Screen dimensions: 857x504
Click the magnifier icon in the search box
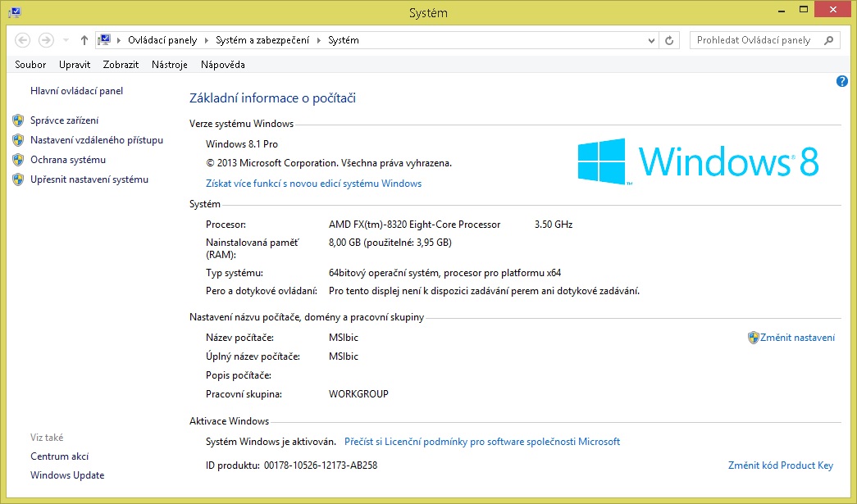(828, 40)
